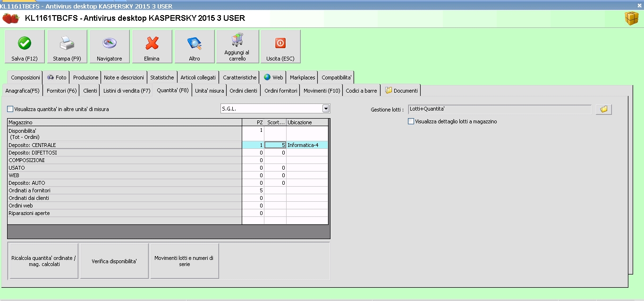Switch to the Caratteristiche tab
The height and width of the screenshot is (301, 644).
point(240,77)
